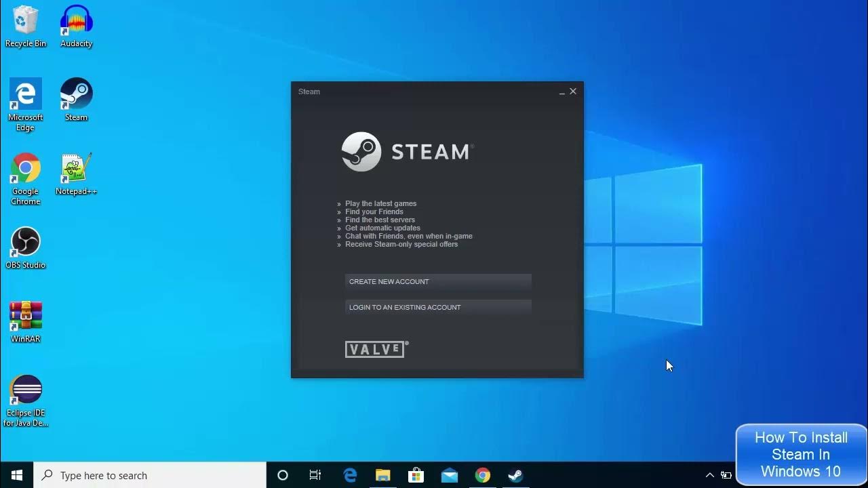Open Edge from the taskbar

[350, 475]
